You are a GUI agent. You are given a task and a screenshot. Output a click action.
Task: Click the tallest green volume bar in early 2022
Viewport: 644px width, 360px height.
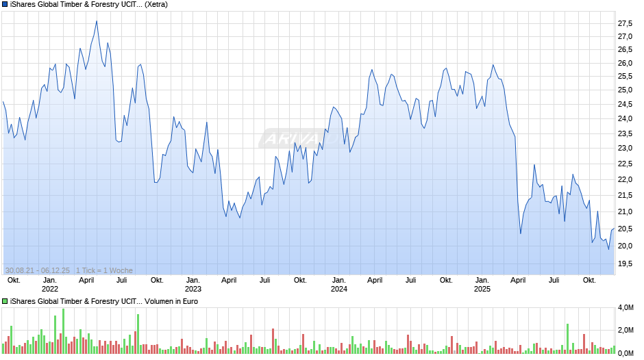pos(63,331)
